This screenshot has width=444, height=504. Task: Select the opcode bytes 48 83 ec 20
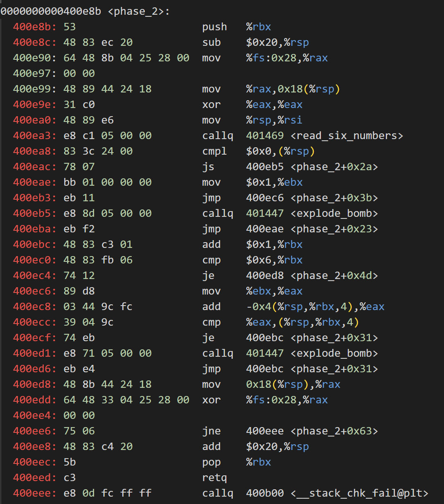coord(98,42)
